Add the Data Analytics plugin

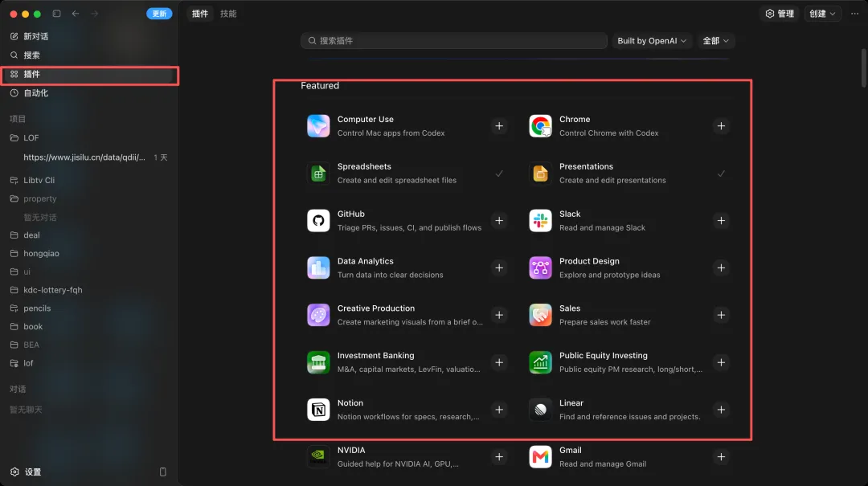click(499, 268)
